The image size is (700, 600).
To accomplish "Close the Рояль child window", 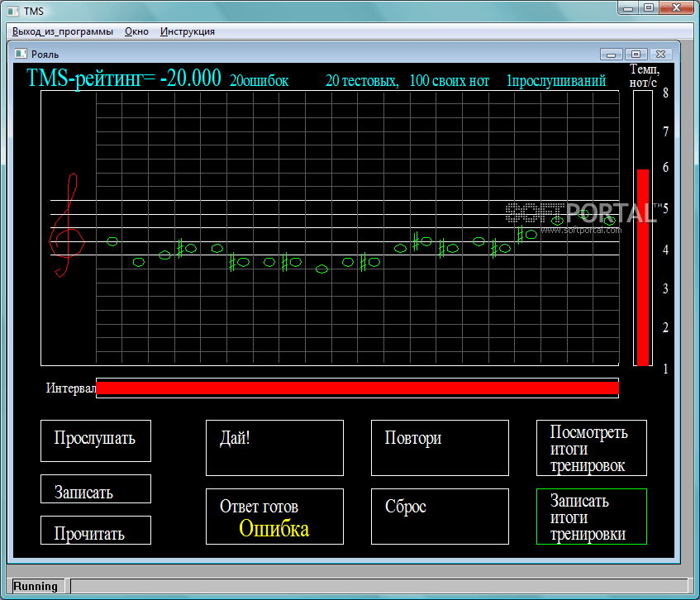I will 660,55.
